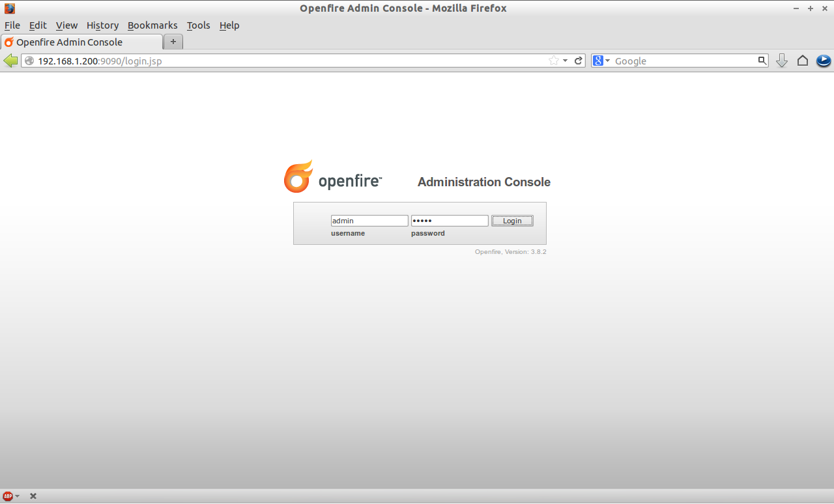Open the Edit menu
834x504 pixels.
[38, 25]
